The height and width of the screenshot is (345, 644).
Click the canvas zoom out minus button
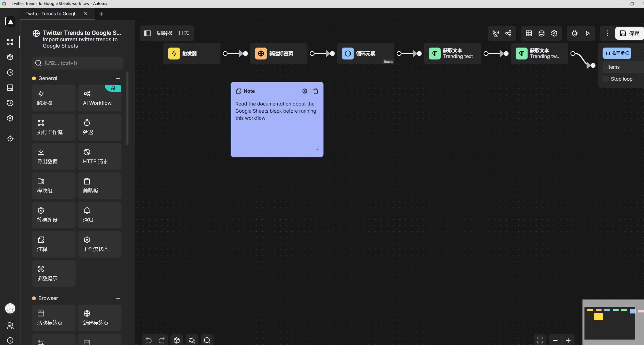coord(555,340)
